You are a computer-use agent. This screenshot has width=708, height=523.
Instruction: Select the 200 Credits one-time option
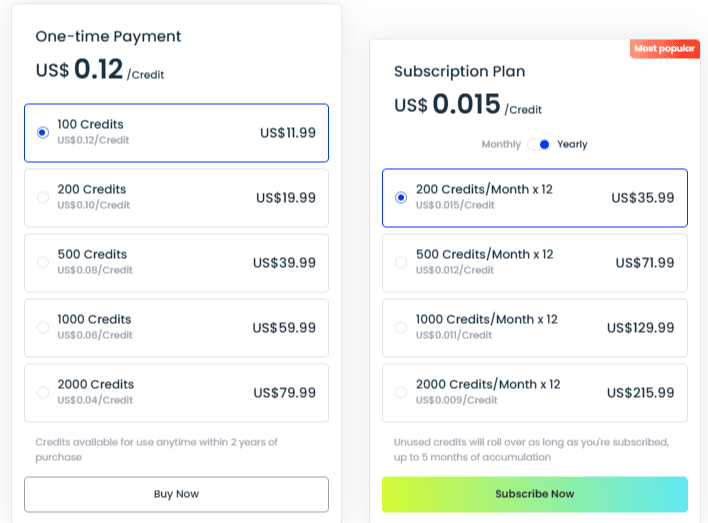pyautogui.click(x=43, y=197)
